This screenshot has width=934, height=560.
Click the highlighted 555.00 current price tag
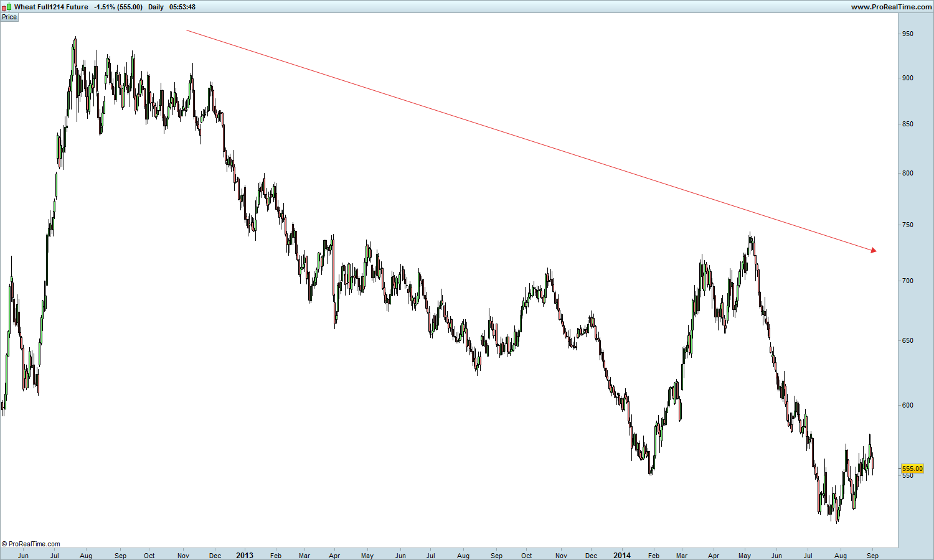[912, 469]
